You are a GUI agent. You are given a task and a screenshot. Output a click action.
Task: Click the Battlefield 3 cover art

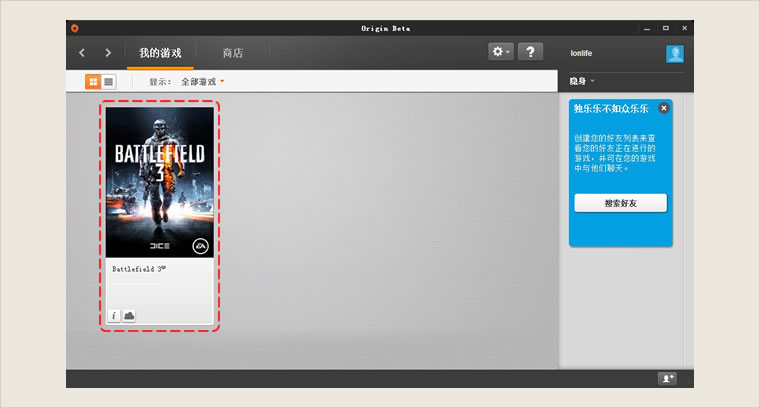pos(159,182)
